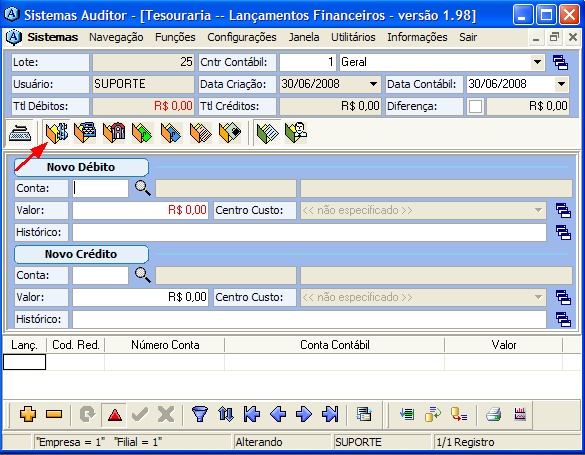Viewport: 585px width, 455px height.
Task: Open the Data Criação date dropdown
Action: pos(373,84)
